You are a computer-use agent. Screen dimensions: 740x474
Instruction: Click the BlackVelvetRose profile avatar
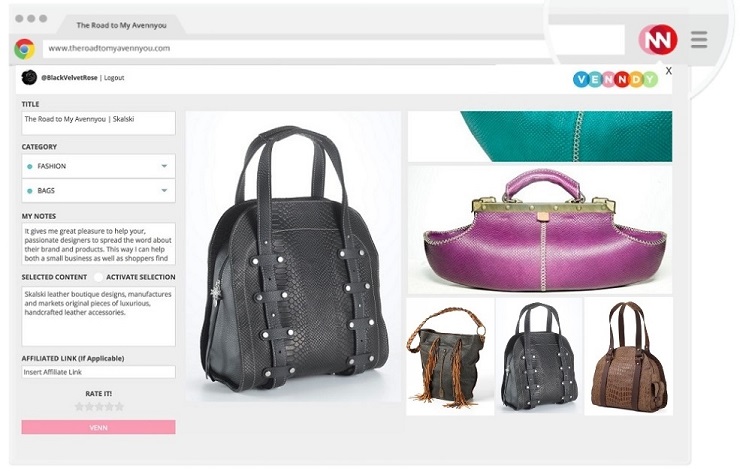(x=29, y=77)
